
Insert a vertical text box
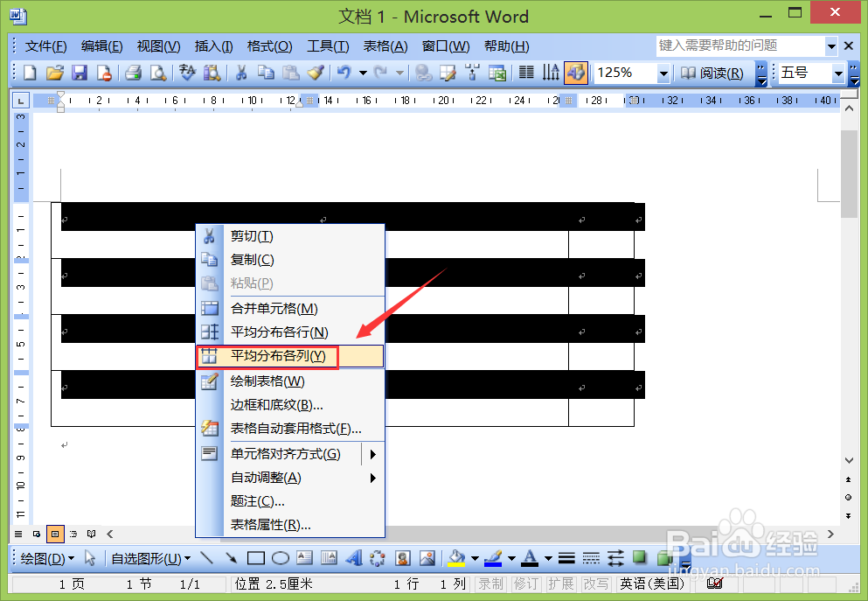point(329,558)
